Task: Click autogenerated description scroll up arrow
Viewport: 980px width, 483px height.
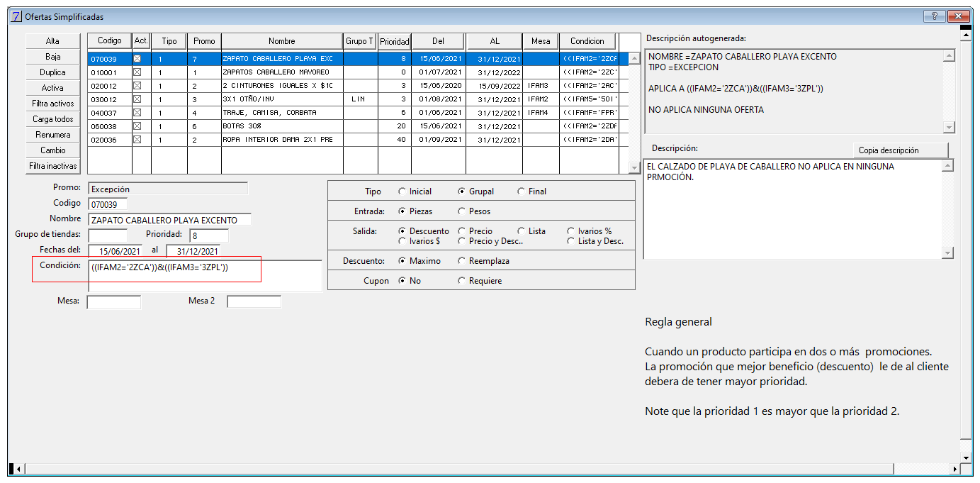Action: click(x=950, y=55)
